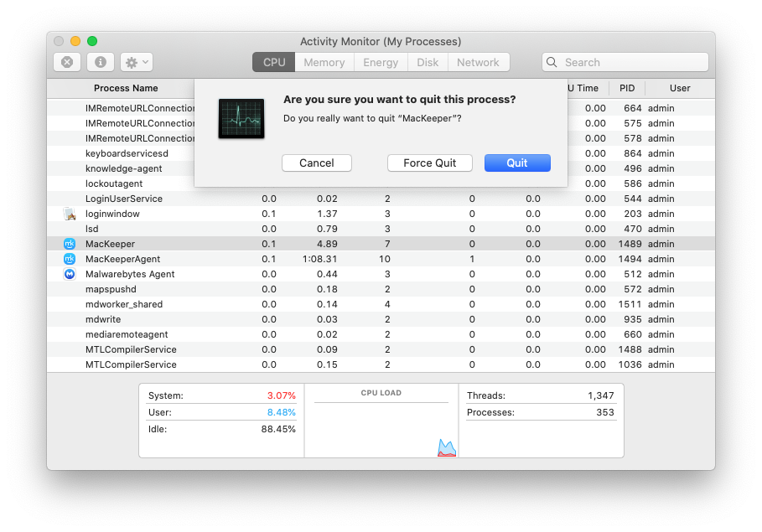Click the magnifier icon in the search field

(x=552, y=62)
